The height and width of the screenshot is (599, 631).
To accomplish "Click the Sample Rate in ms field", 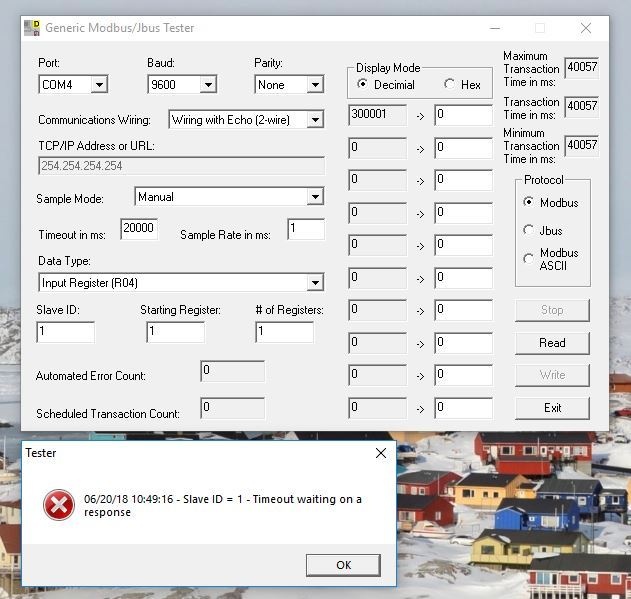I will [306, 229].
